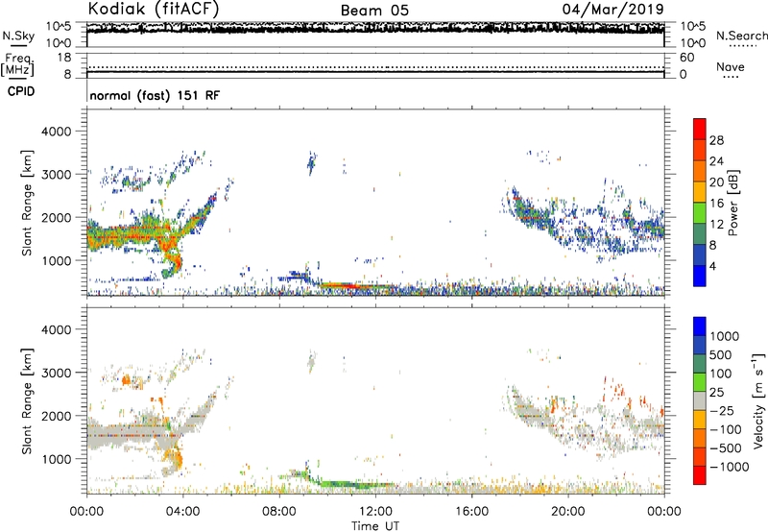
Task: Select the 20:00 time tick label
Action: tap(567, 512)
